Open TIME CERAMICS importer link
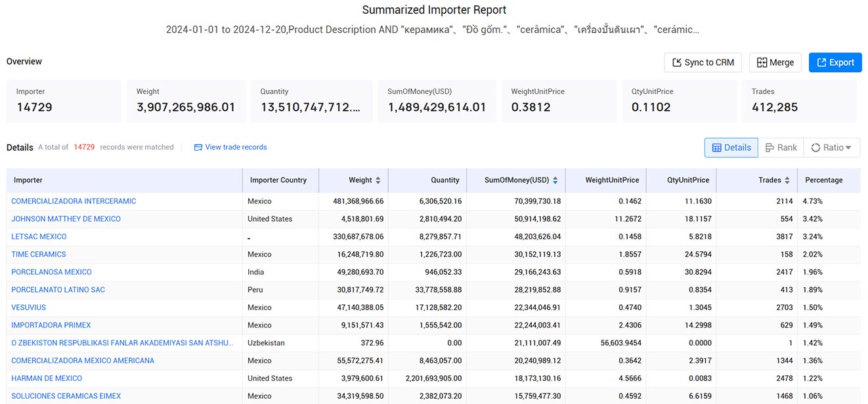 pyautogui.click(x=39, y=254)
